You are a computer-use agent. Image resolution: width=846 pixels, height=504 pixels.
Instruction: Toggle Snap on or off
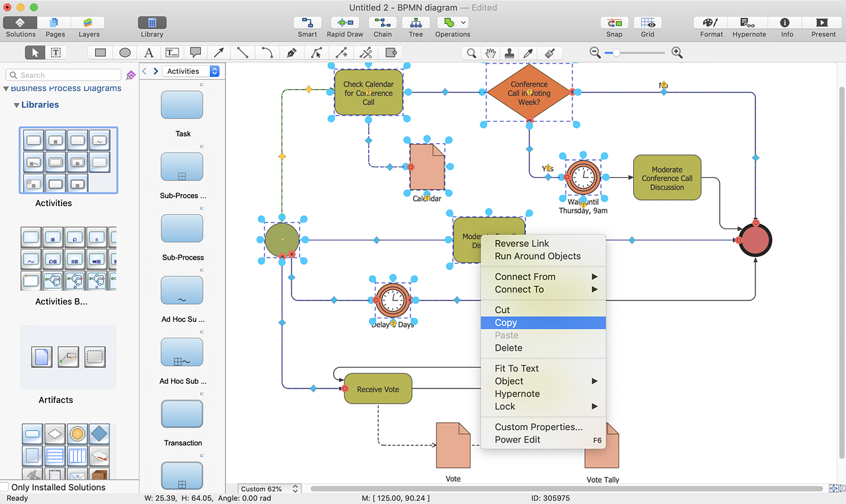pos(614,23)
